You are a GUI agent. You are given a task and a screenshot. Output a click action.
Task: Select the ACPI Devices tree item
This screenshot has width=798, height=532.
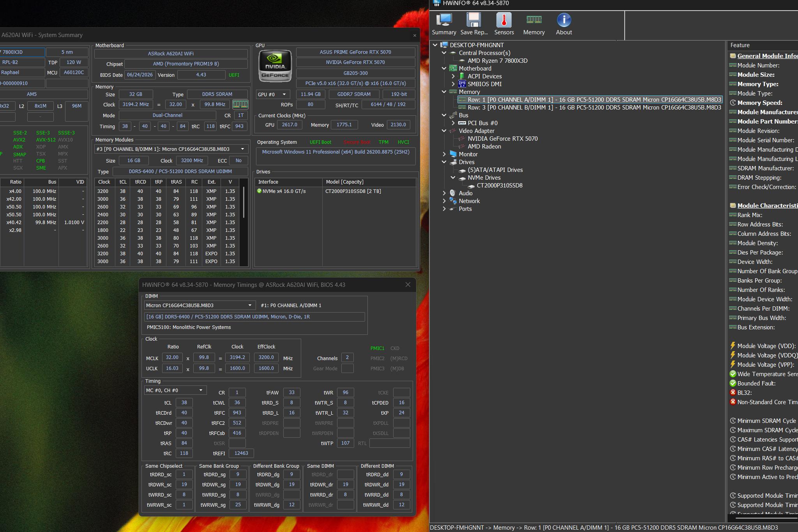pos(484,76)
